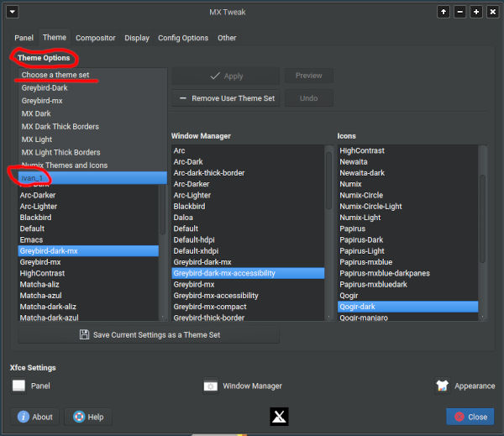This screenshot has width=504, height=436.
Task: Select Arc-Lighter window manager theme
Action: tap(248, 195)
